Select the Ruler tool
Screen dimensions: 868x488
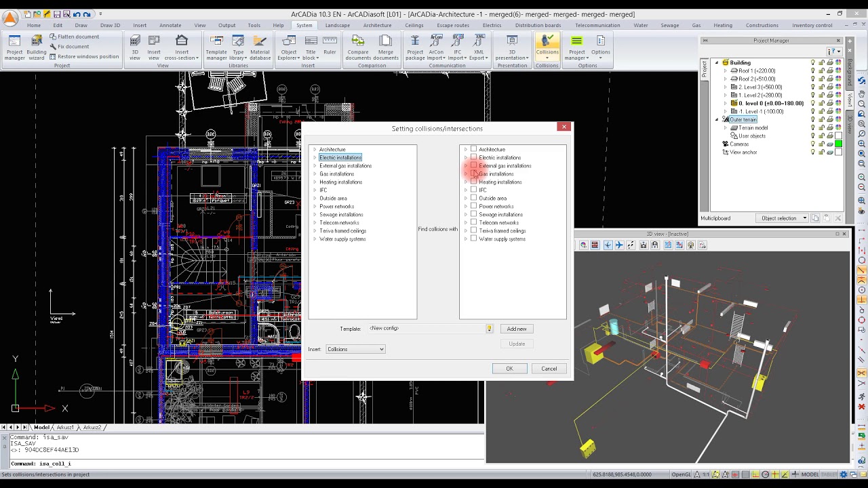point(330,45)
